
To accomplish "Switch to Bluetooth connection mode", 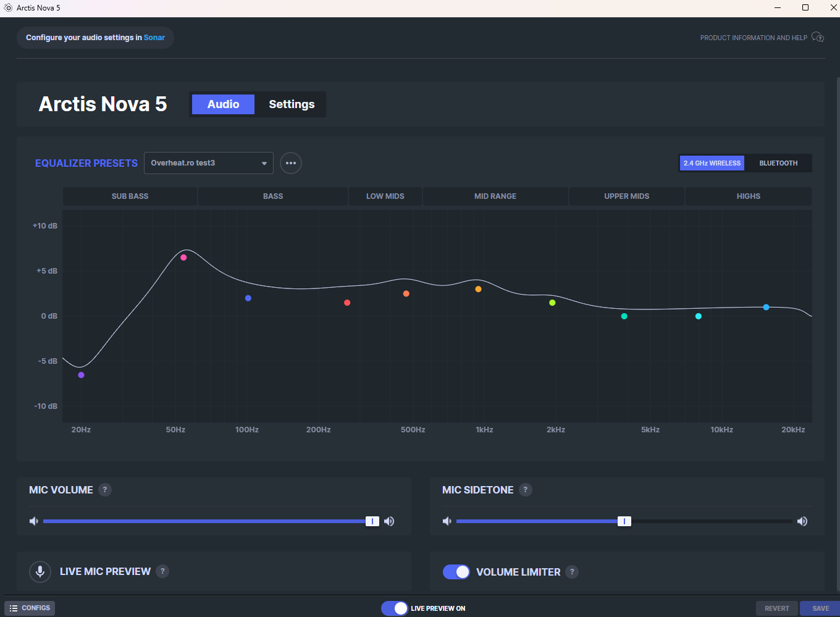I will [778, 163].
